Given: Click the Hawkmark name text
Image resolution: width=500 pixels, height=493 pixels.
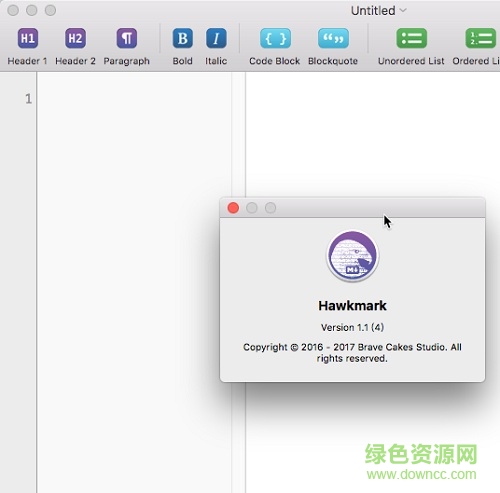Looking at the screenshot, I should pyautogui.click(x=352, y=306).
